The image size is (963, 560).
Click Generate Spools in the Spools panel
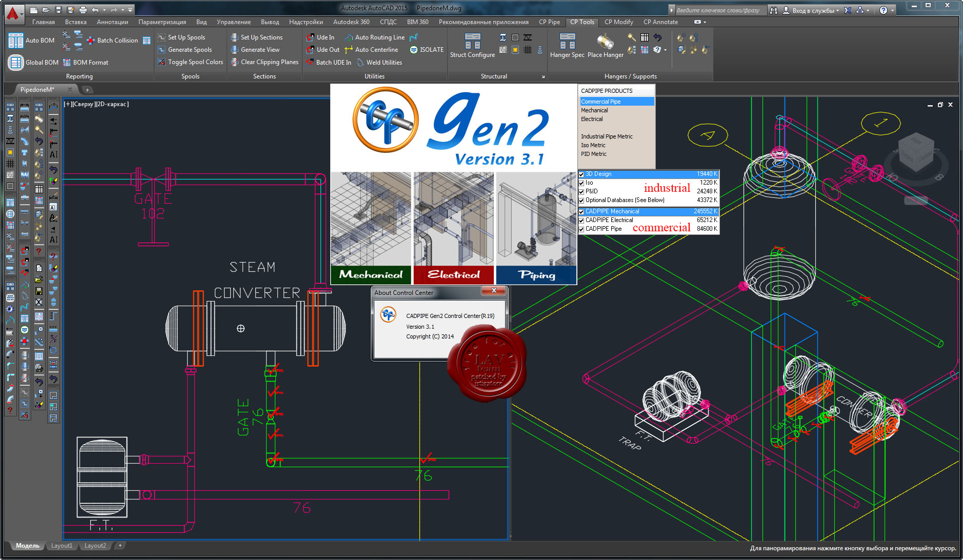click(x=185, y=50)
